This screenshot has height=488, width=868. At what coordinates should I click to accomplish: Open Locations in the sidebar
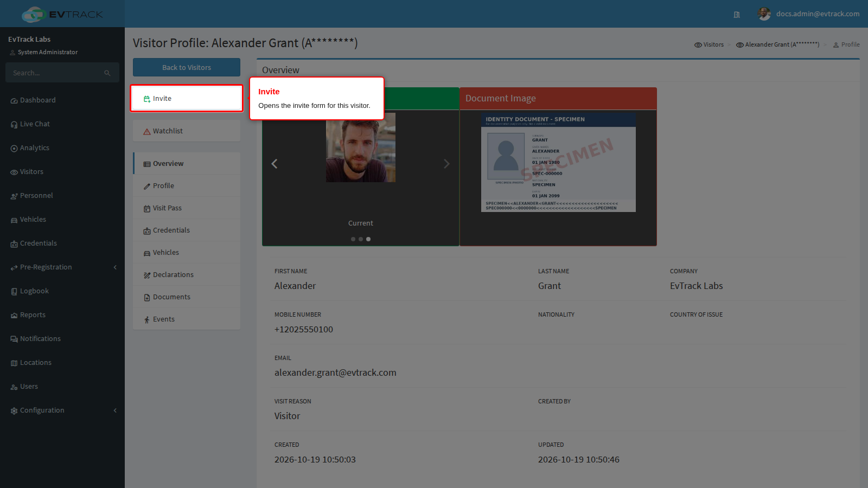(62, 363)
